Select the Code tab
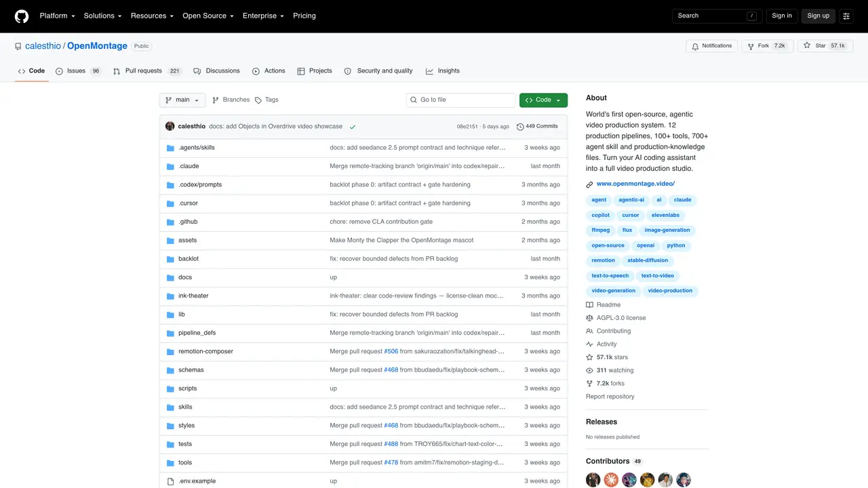The width and height of the screenshot is (868, 488). coord(31,70)
